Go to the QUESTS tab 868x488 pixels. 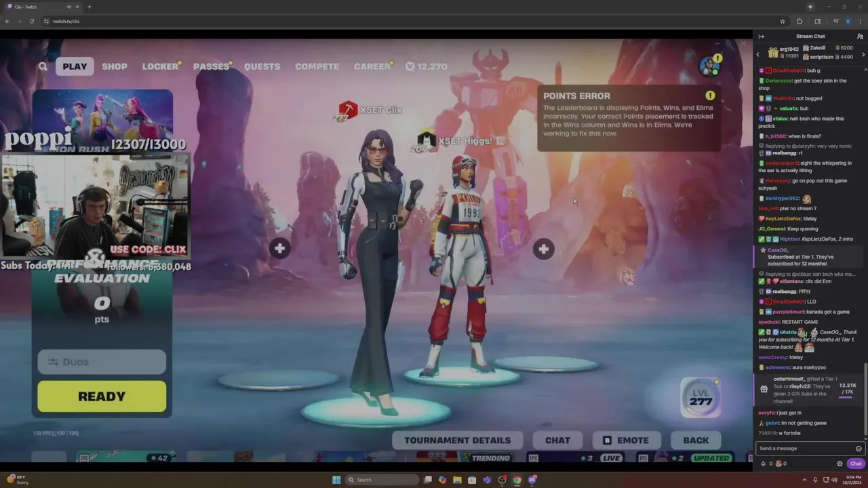click(x=262, y=66)
